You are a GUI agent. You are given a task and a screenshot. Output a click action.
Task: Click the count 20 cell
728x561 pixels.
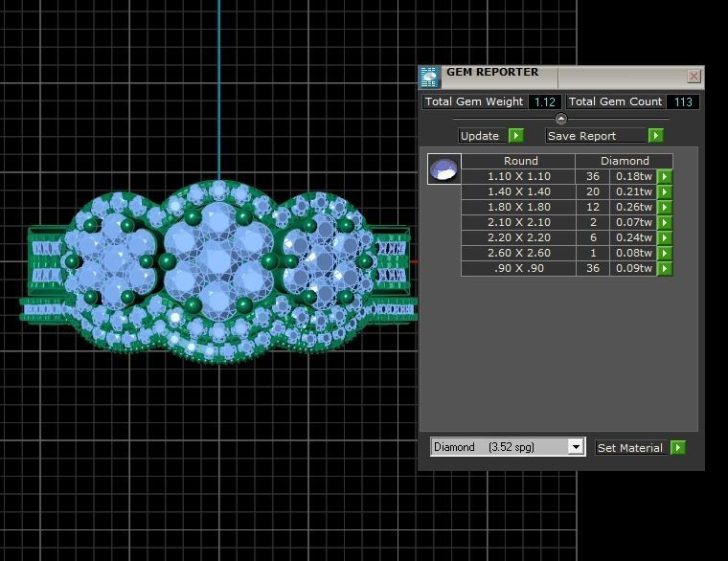(592, 191)
